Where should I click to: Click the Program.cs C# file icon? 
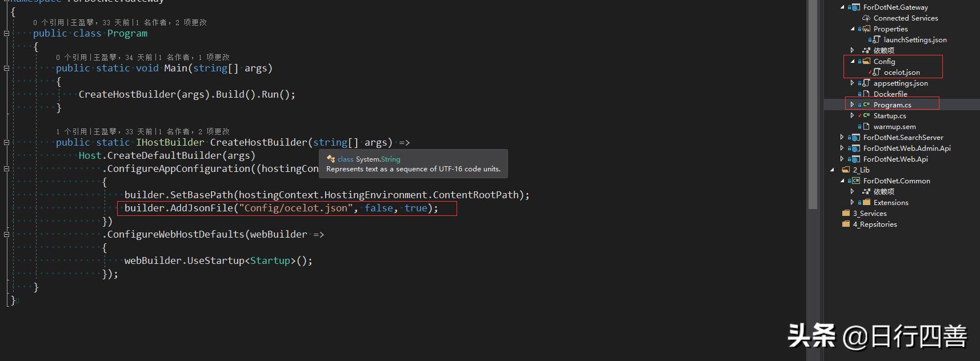click(866, 105)
